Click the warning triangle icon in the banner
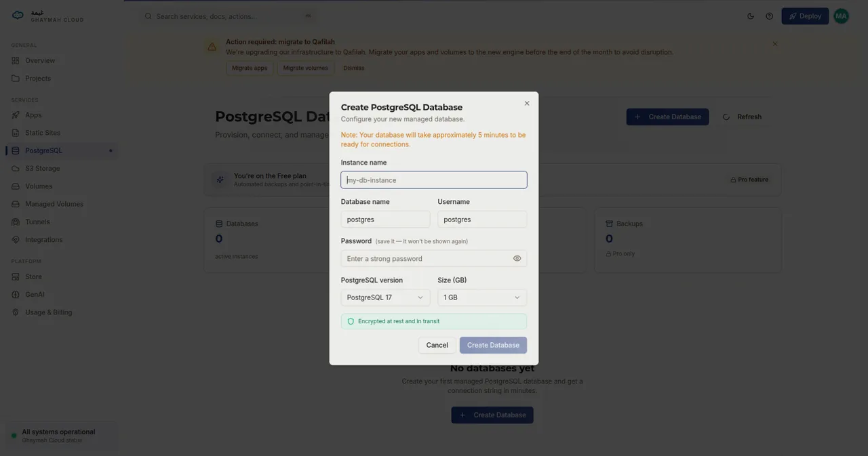This screenshot has width=868, height=456. [x=212, y=47]
